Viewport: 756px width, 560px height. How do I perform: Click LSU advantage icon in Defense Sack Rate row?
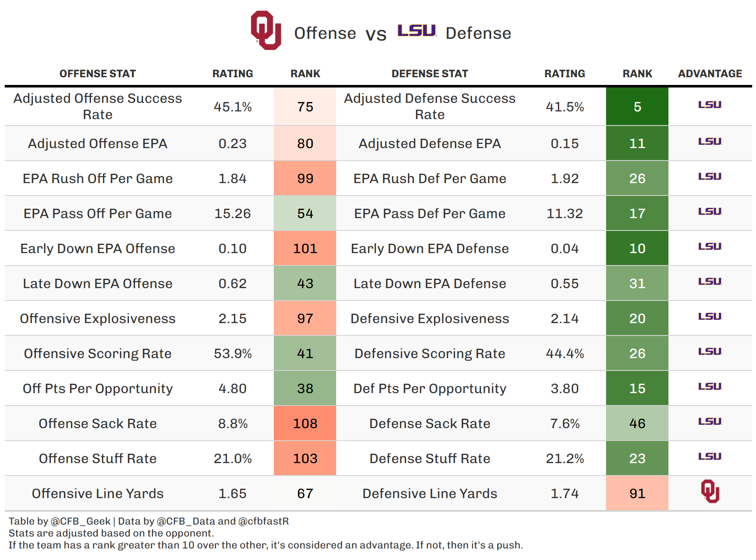coord(710,421)
